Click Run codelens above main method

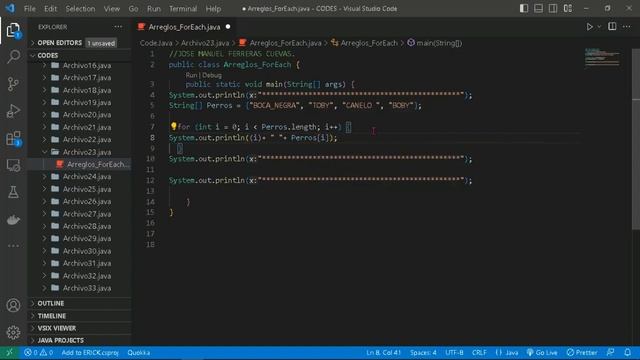coord(191,75)
